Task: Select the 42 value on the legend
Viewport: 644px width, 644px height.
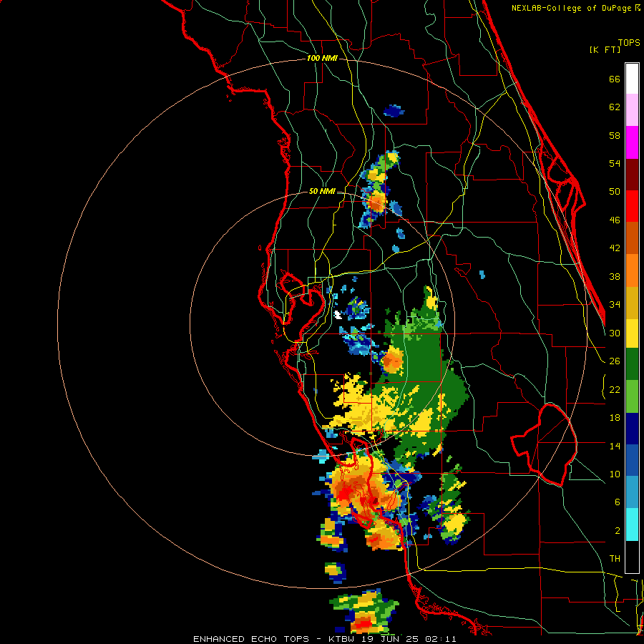Action: [x=615, y=248]
